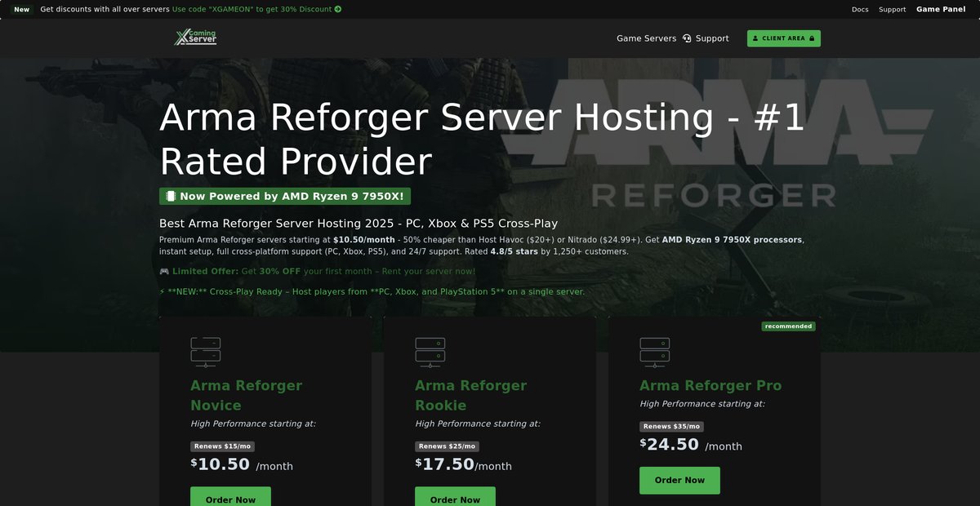Click the main Arma Reforger Server Hosting heading
This screenshot has width=980, height=506.
click(x=482, y=140)
